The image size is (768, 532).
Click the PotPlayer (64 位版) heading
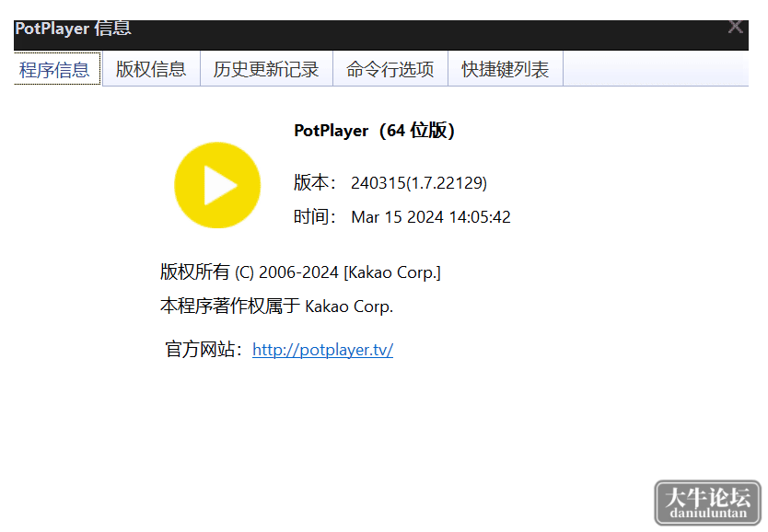coord(374,131)
